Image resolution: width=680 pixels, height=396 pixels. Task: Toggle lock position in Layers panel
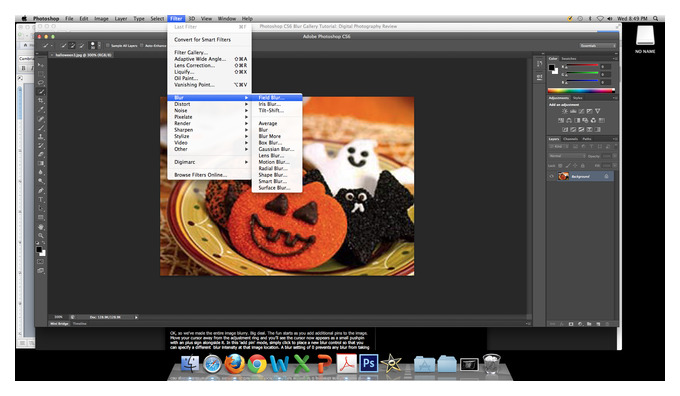click(575, 166)
